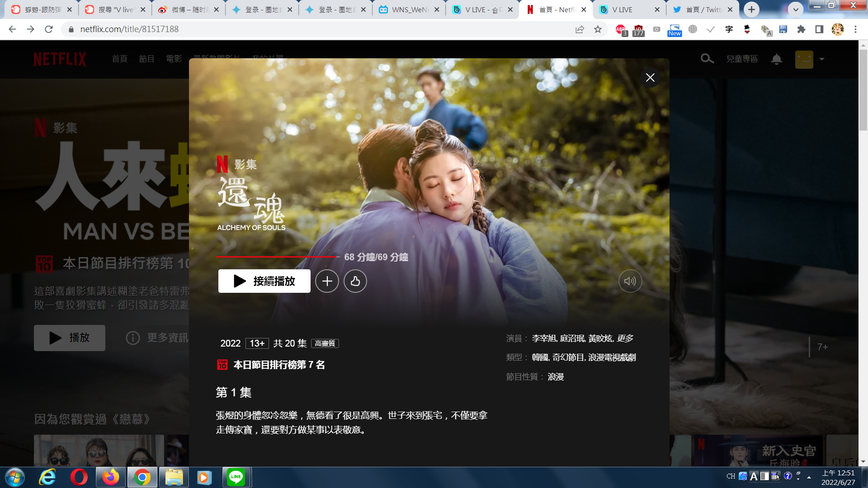
Task: Open a new browser tab
Action: point(751,9)
